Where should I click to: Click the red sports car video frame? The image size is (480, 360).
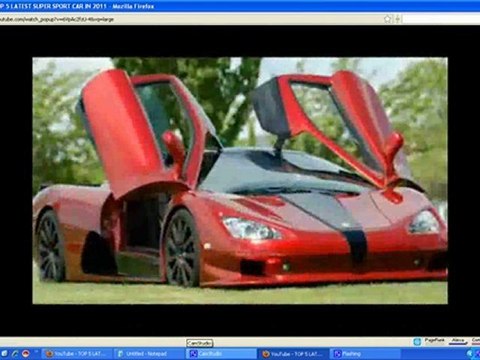point(240,180)
